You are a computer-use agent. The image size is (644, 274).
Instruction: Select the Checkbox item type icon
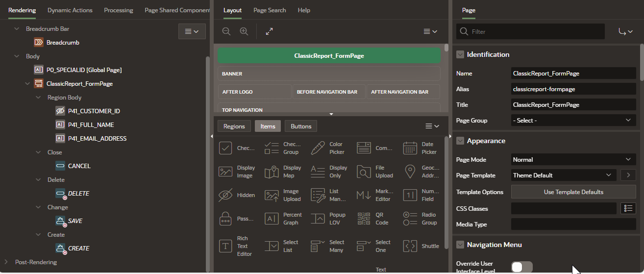pyautogui.click(x=225, y=148)
